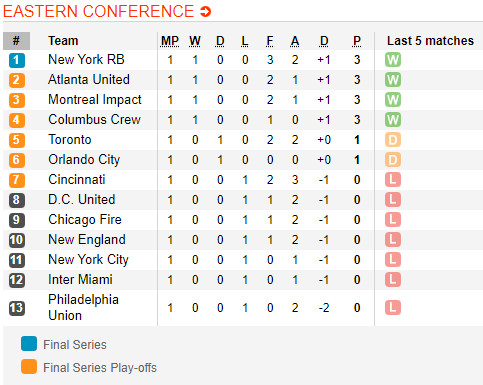
Task: Open the Inter Miami team link
Action: coord(80,280)
